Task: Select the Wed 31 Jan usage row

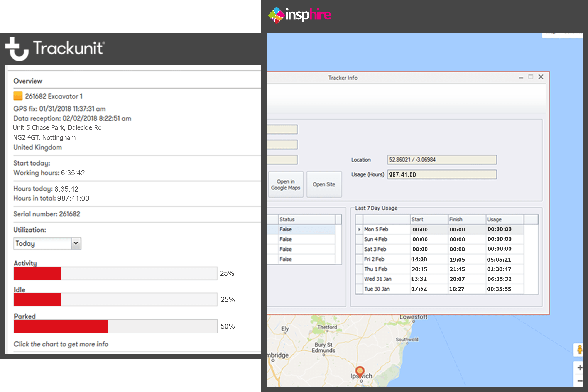Action: [440, 279]
